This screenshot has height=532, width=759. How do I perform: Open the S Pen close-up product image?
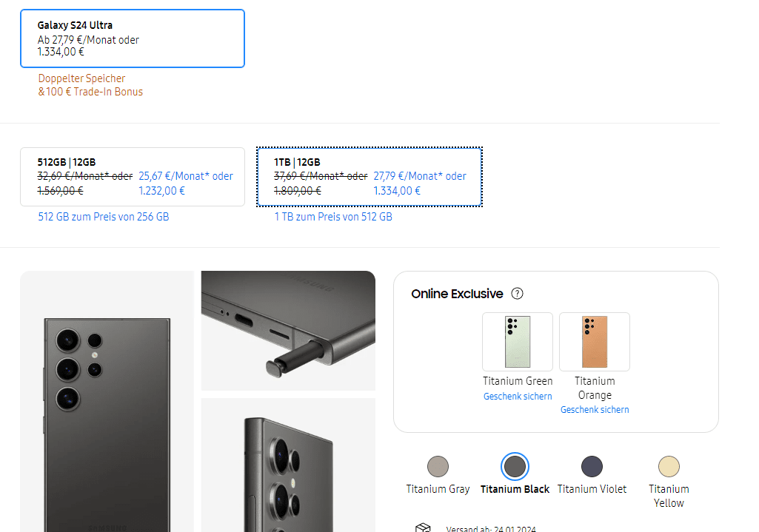click(x=288, y=330)
